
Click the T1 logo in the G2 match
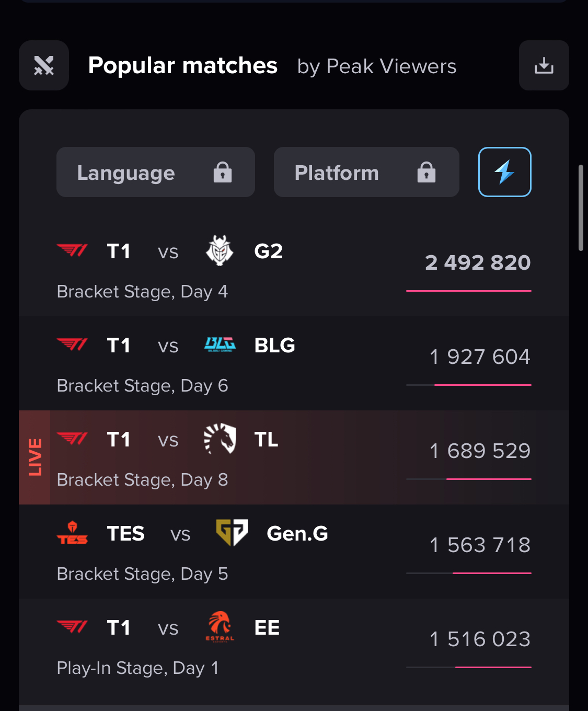point(72,251)
